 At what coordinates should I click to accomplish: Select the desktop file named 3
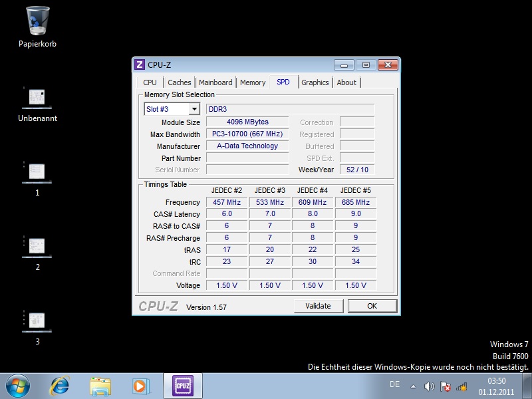tap(37, 321)
